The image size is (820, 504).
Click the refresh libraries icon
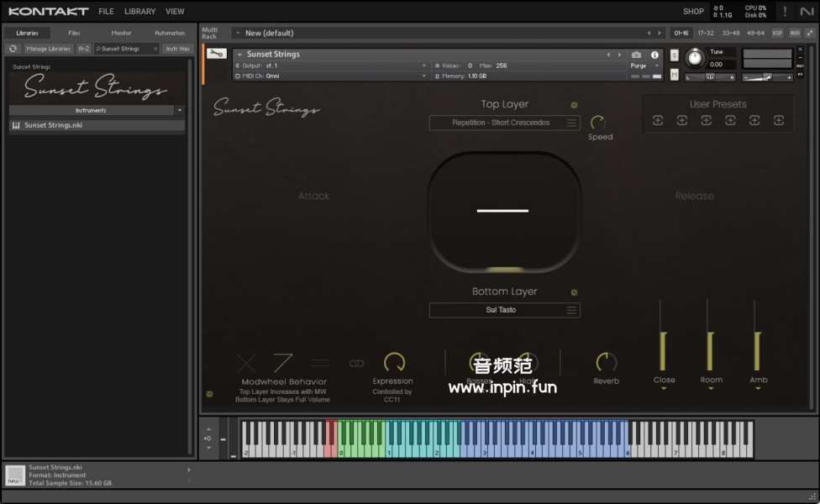13,49
